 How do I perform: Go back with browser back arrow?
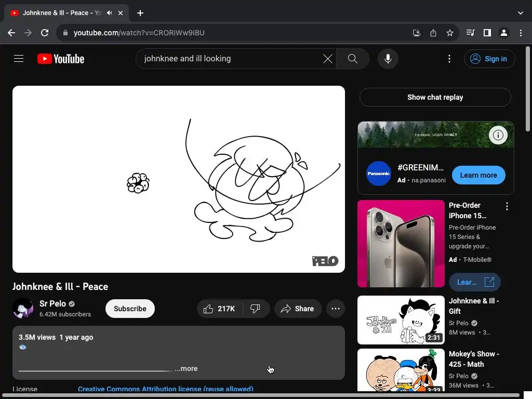11,33
